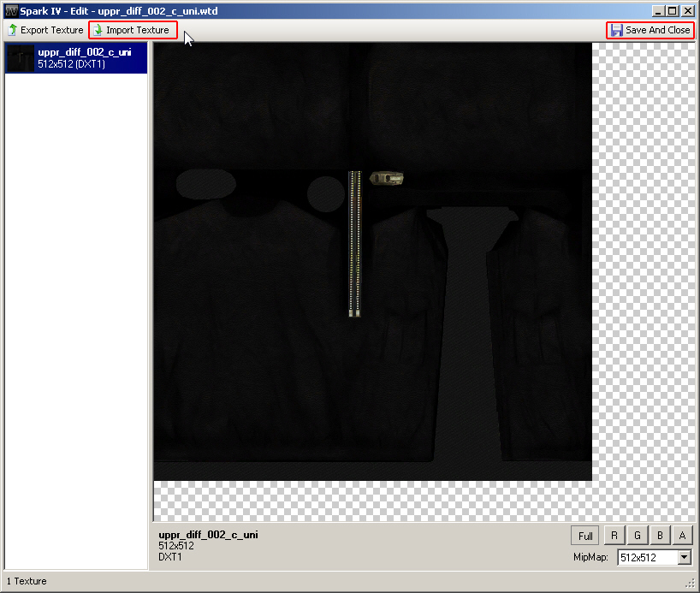
Task: Click the MipMap: label
Action: [x=590, y=557]
